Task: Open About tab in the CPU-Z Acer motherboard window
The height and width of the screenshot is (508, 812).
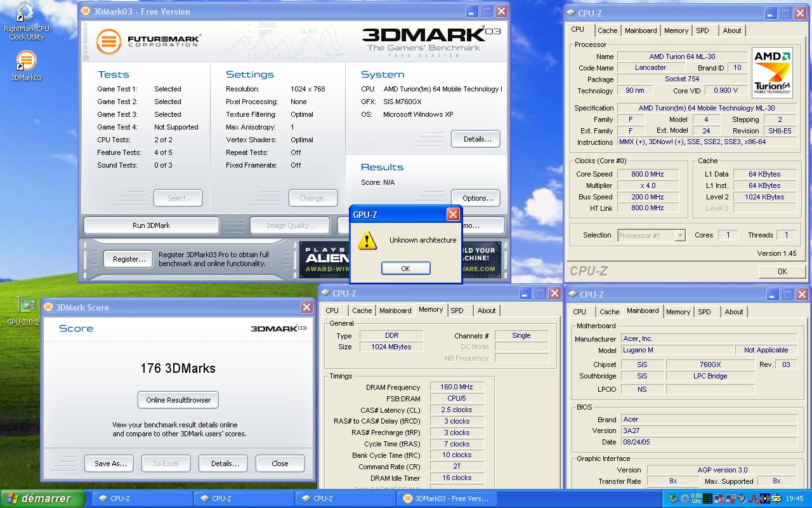Action: click(x=734, y=312)
